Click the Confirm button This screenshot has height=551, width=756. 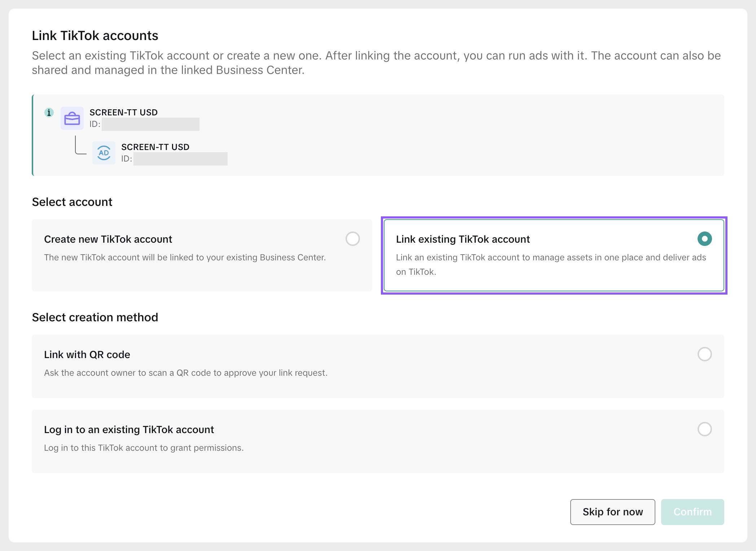(693, 512)
